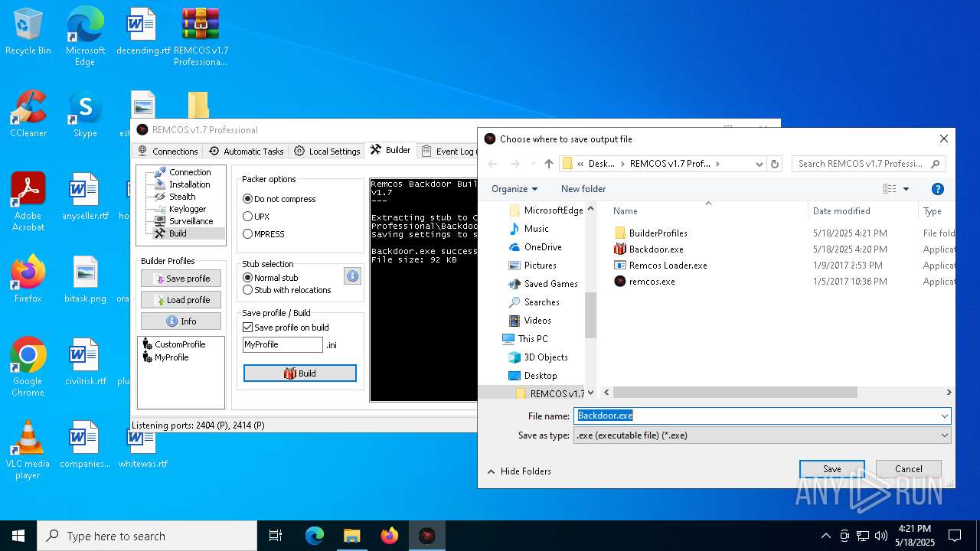Open the save dialog help icon
The height and width of the screenshot is (551, 980).
[937, 189]
